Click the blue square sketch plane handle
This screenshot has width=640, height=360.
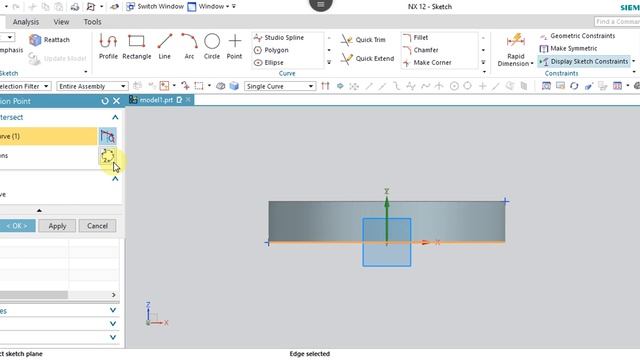click(387, 242)
